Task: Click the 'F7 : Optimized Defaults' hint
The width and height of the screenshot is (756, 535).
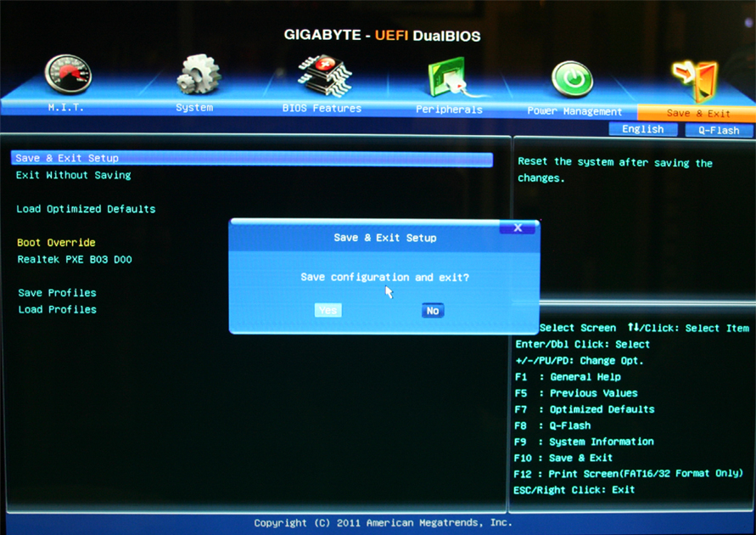Action: [585, 409]
